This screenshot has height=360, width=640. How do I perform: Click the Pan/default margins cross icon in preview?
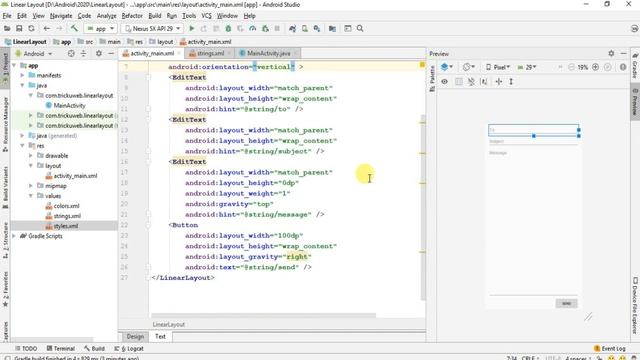(x=499, y=82)
